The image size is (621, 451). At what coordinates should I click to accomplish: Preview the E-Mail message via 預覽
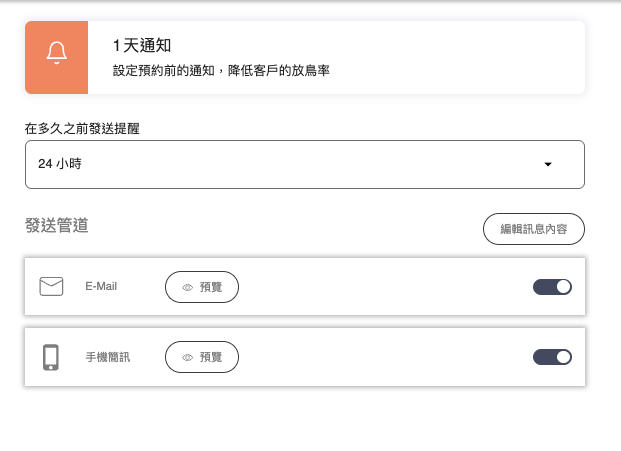click(x=202, y=287)
